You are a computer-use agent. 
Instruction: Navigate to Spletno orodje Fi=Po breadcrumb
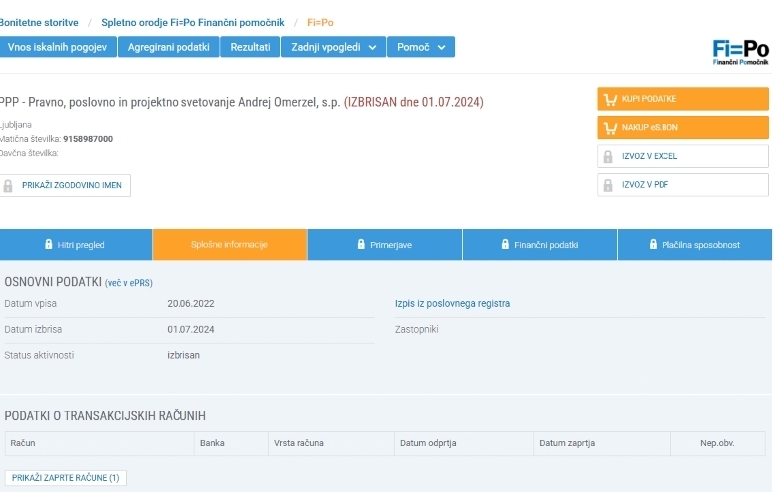point(192,22)
